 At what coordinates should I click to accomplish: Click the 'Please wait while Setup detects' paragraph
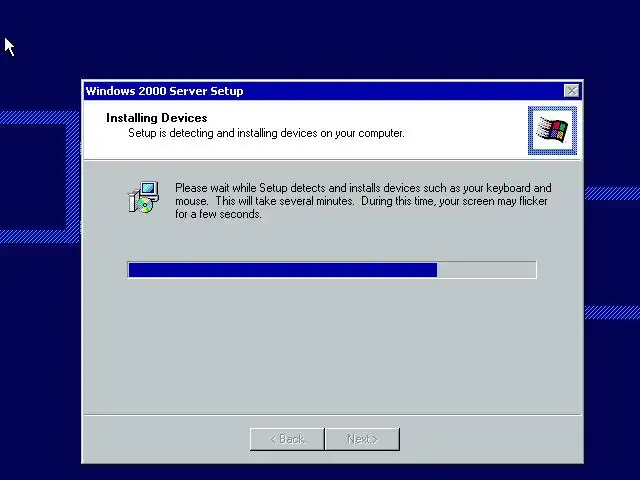coord(363,201)
